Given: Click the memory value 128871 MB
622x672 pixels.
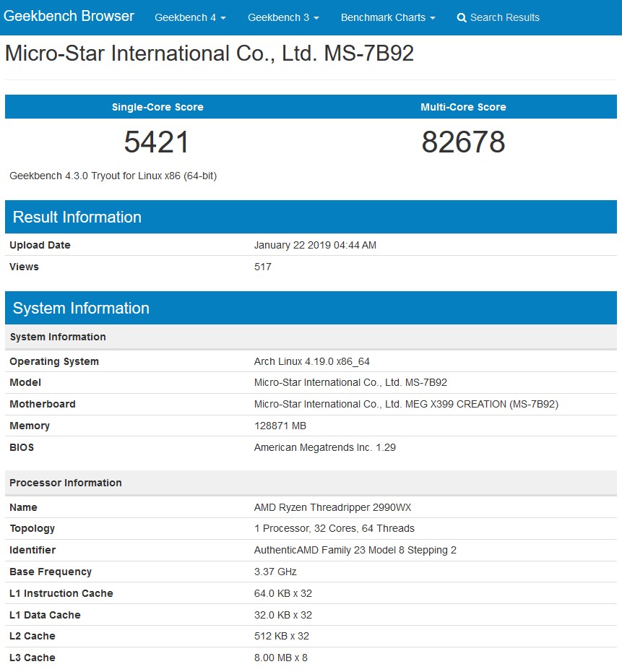Looking at the screenshot, I should pyautogui.click(x=280, y=426).
